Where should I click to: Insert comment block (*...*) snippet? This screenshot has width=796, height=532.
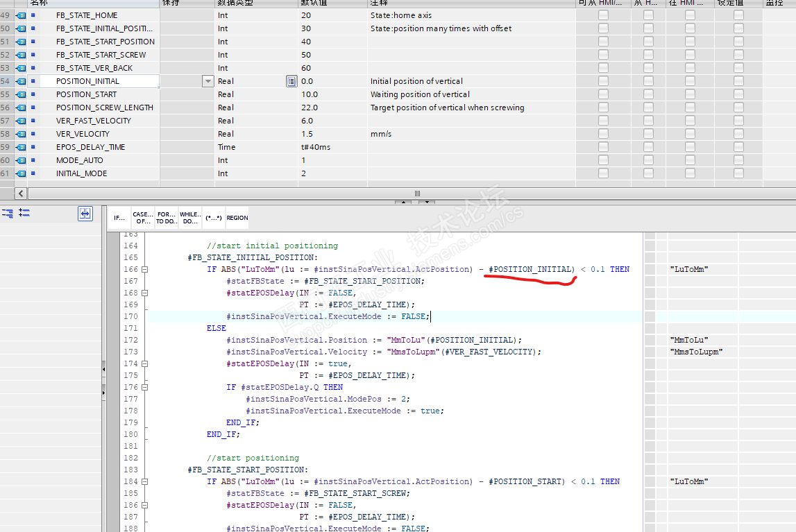[x=214, y=218]
